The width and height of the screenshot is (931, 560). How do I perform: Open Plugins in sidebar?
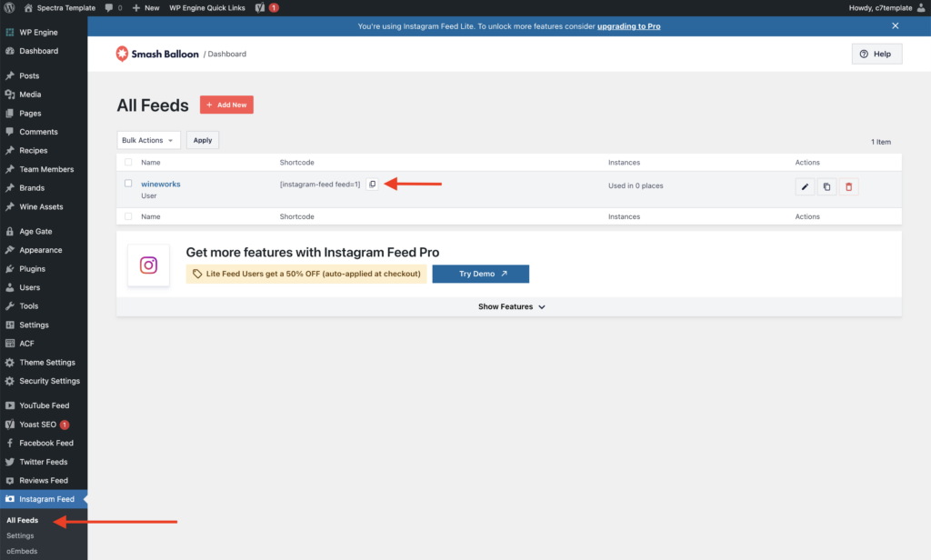click(x=44, y=269)
